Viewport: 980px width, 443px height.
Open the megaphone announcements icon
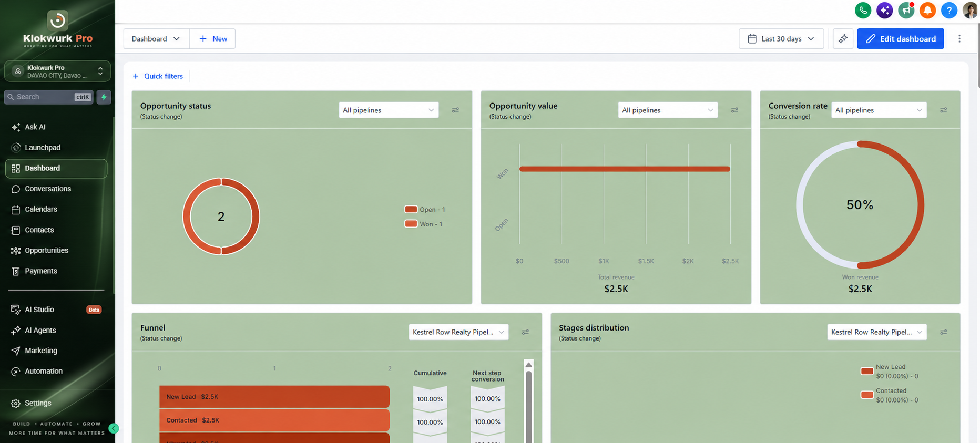pos(906,10)
